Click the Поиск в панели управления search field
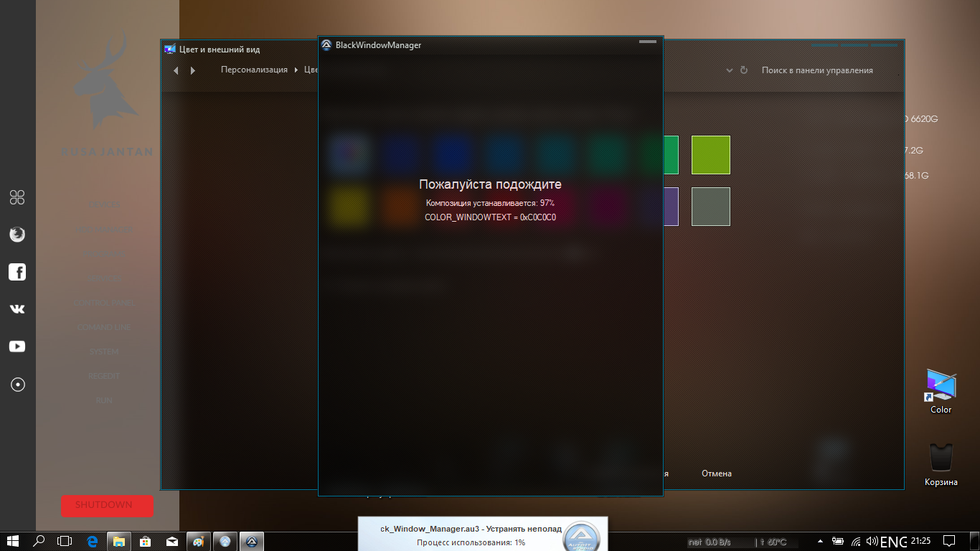980x551 pixels. click(817, 70)
